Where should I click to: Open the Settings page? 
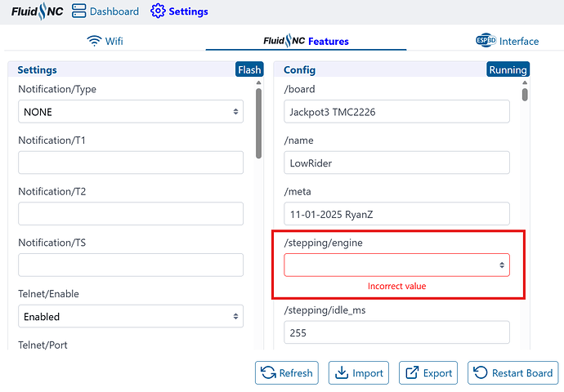coord(179,11)
